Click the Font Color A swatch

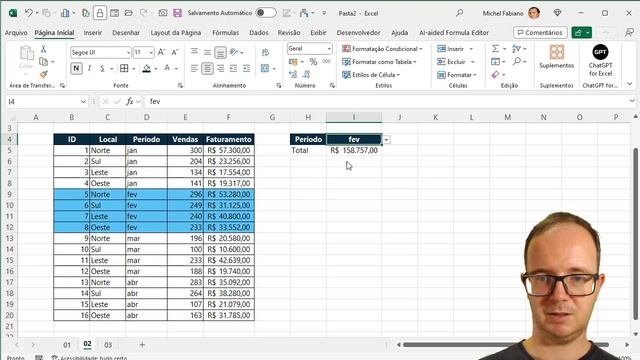167,68
